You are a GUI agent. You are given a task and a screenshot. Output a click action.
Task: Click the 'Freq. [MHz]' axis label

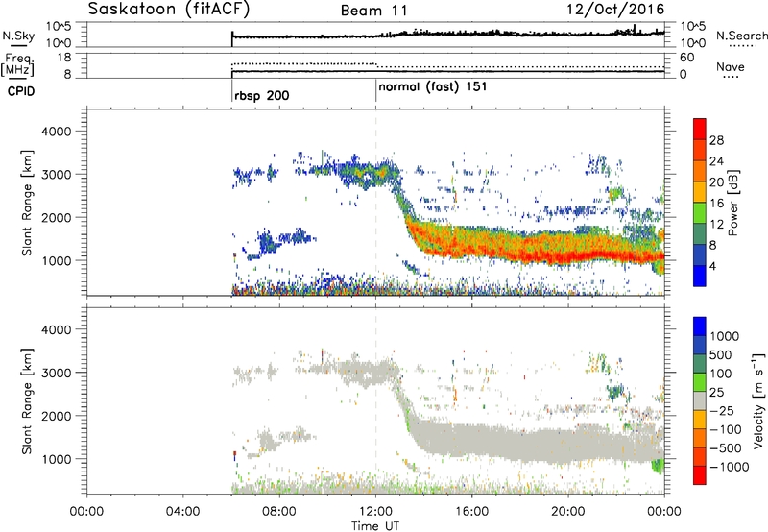[17, 64]
